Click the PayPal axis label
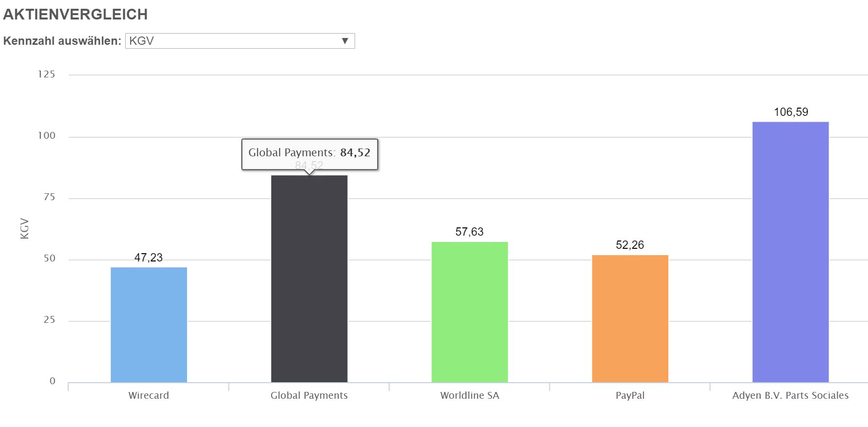The image size is (868, 427). (630, 395)
